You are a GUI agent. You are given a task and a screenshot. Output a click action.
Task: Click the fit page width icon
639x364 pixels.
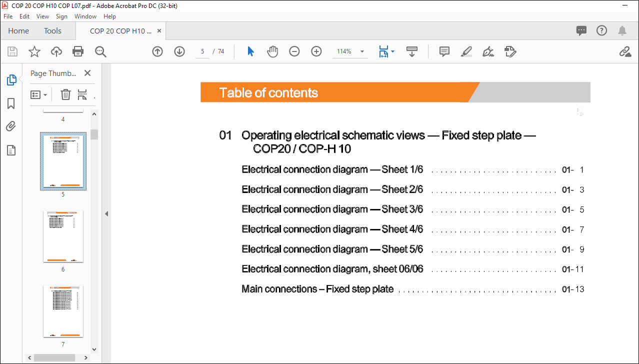point(383,51)
